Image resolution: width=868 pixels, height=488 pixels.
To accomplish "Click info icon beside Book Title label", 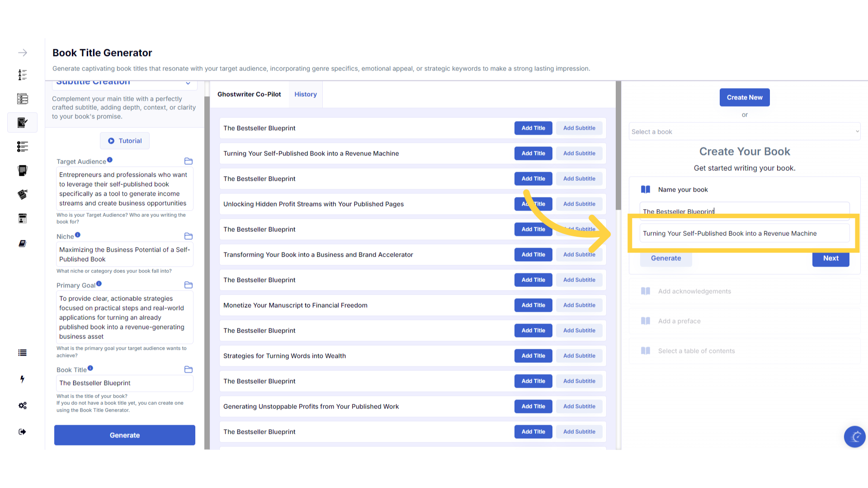I will [x=90, y=368].
